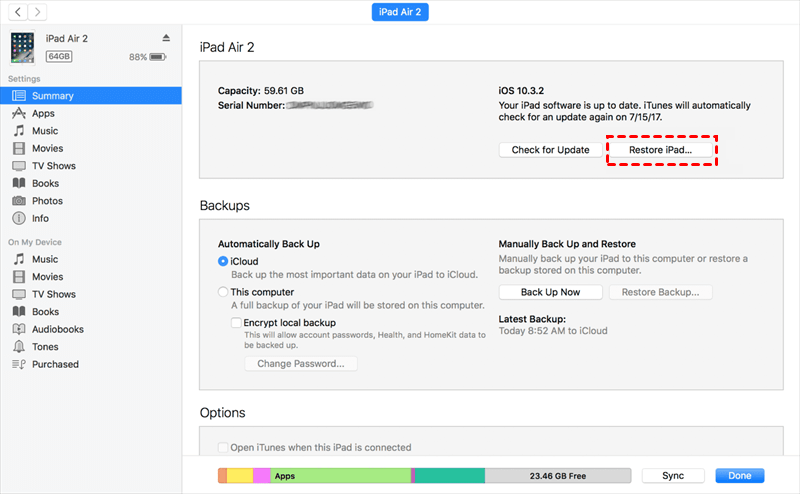The image size is (800, 494).
Task: Click the Tones bell icon
Action: (x=19, y=346)
